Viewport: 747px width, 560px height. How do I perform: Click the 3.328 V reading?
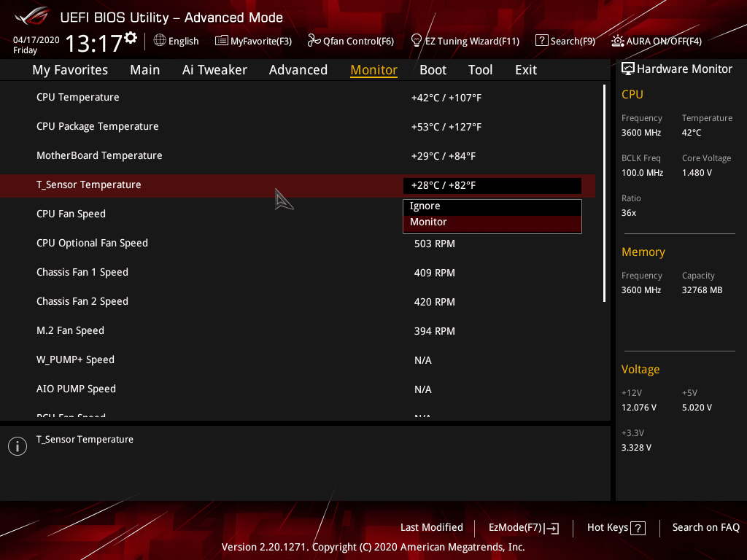(x=636, y=448)
